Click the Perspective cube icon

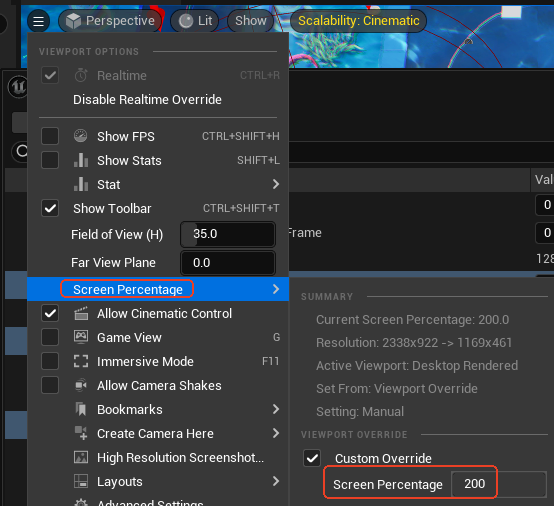73,21
